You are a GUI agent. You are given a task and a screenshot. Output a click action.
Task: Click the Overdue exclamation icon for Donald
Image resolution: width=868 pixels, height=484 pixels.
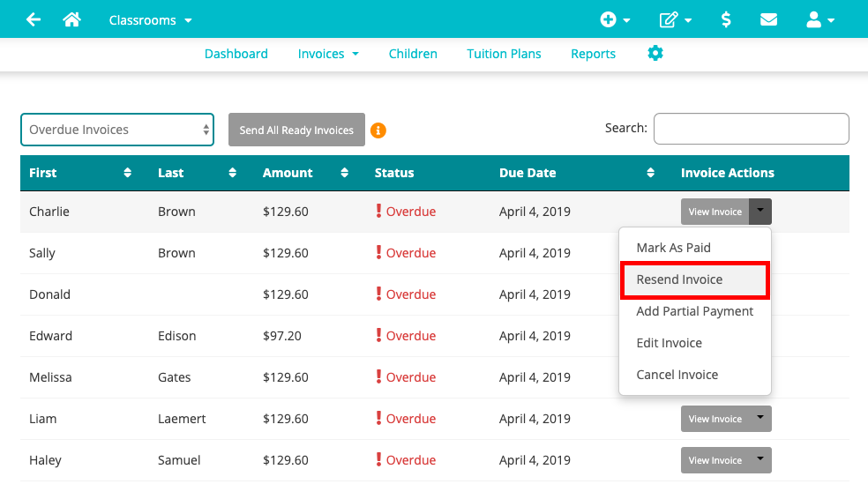click(x=378, y=294)
